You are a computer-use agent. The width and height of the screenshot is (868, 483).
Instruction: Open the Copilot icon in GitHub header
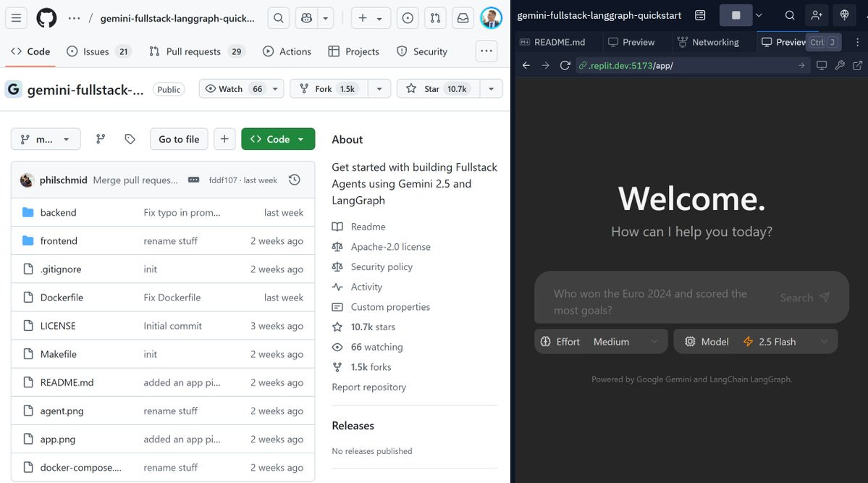pyautogui.click(x=307, y=18)
